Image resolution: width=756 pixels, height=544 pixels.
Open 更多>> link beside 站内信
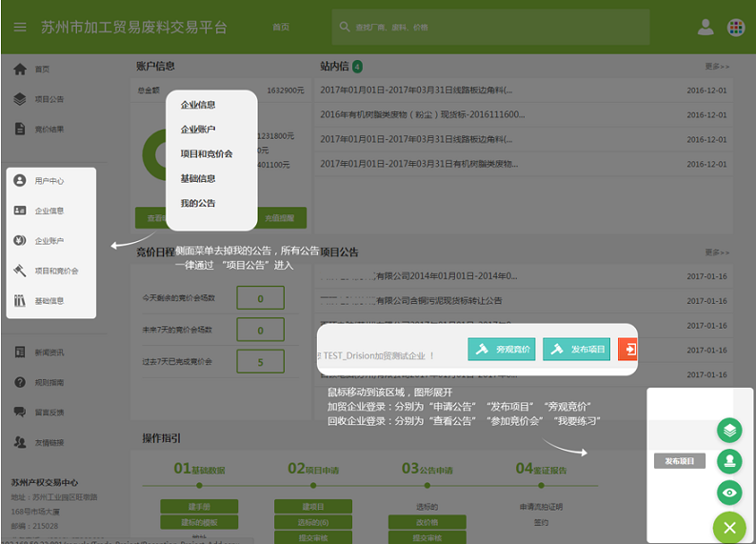pyautogui.click(x=717, y=67)
